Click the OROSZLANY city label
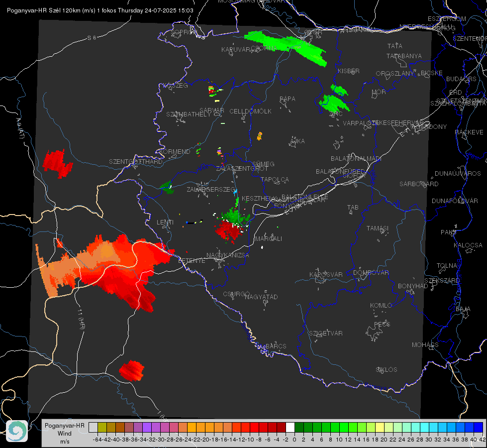 [x=395, y=74]
